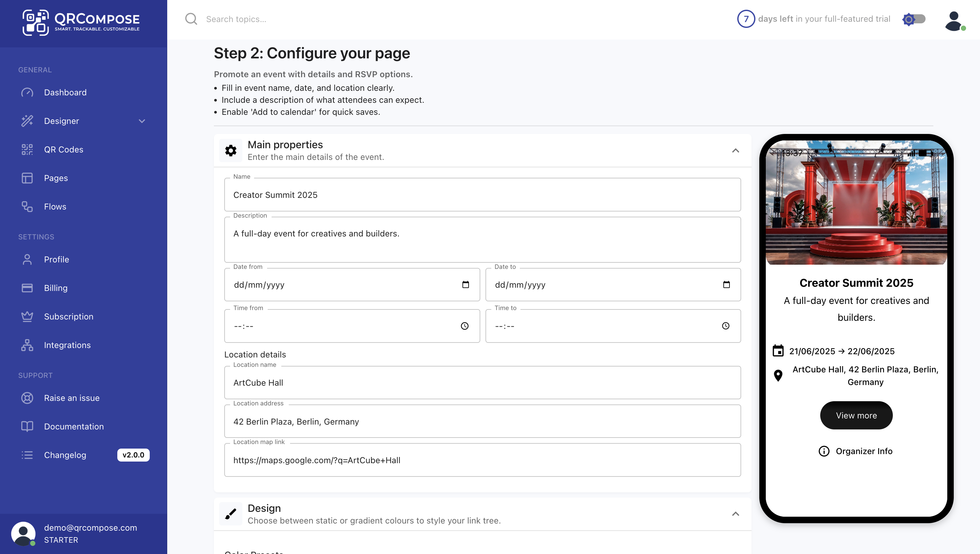980x554 pixels.
Task: Collapse the Designer sidebar menu chevron
Action: click(142, 121)
